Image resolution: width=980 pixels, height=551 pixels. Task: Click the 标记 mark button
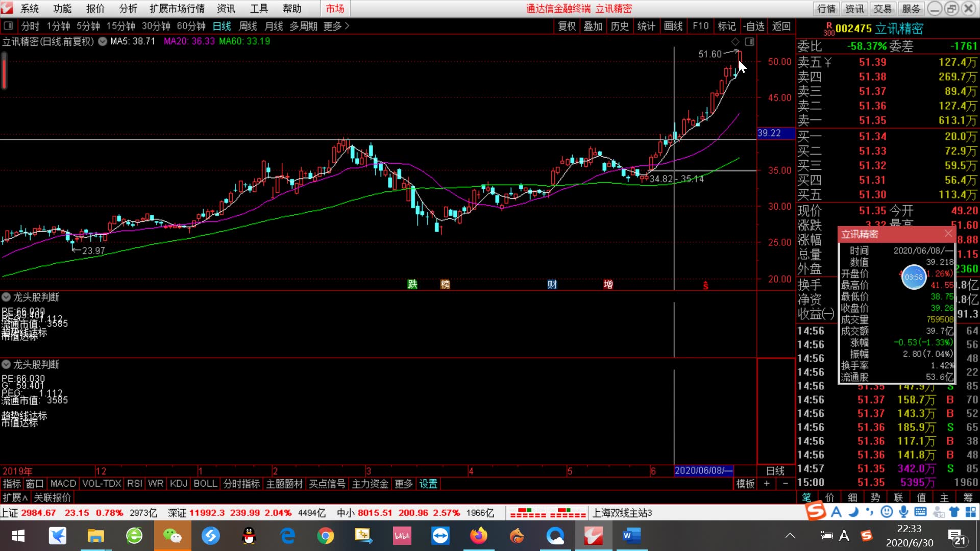pyautogui.click(x=727, y=26)
